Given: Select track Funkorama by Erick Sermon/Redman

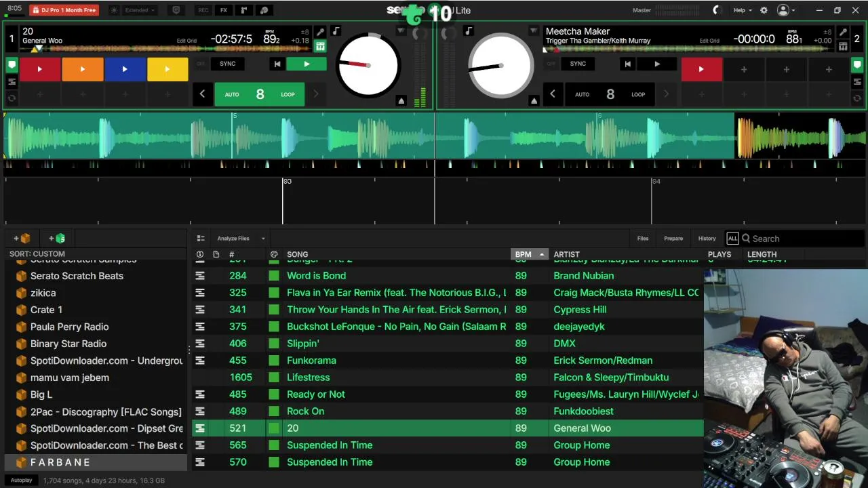Looking at the screenshot, I should click(x=448, y=361).
